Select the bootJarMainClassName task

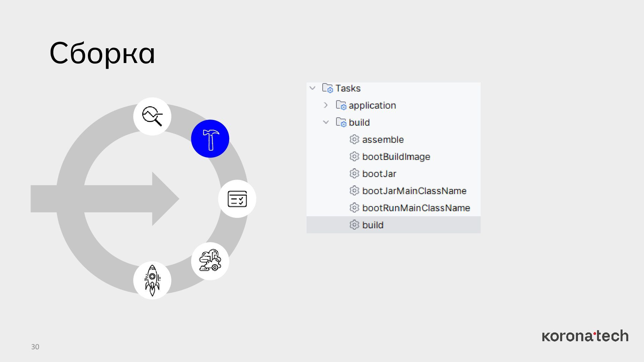point(414,191)
